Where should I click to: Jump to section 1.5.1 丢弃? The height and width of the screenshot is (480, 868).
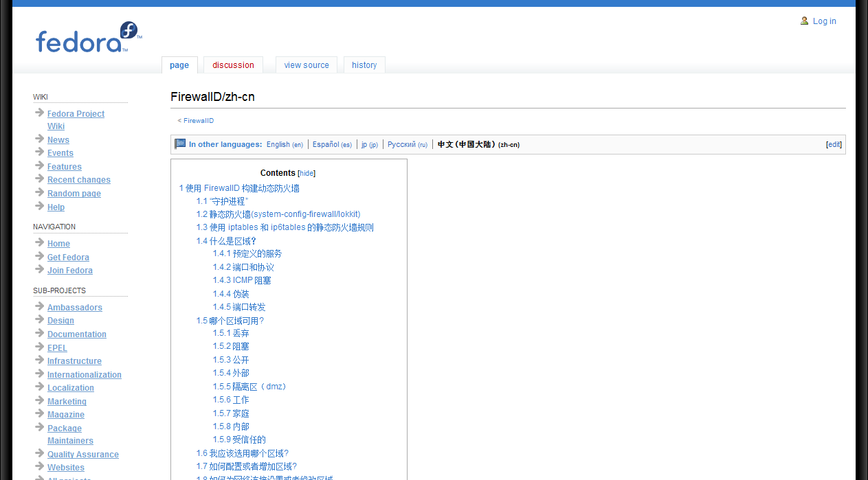click(231, 333)
